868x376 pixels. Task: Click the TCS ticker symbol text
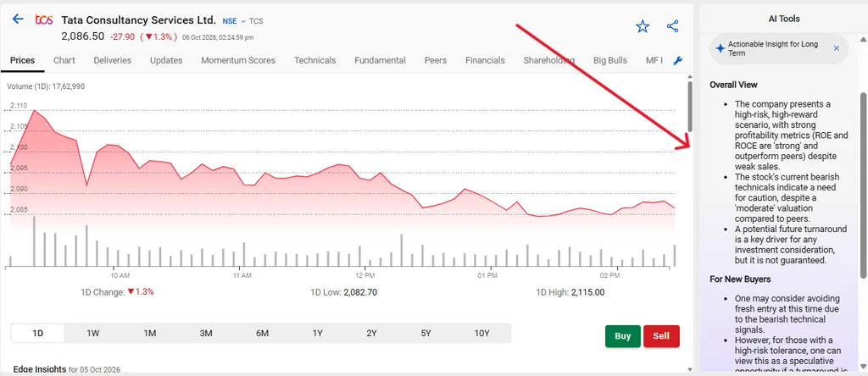256,21
